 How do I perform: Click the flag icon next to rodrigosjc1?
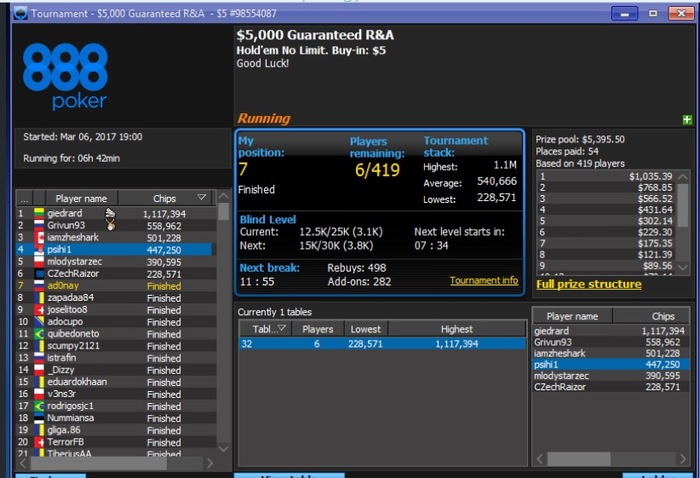[39, 406]
